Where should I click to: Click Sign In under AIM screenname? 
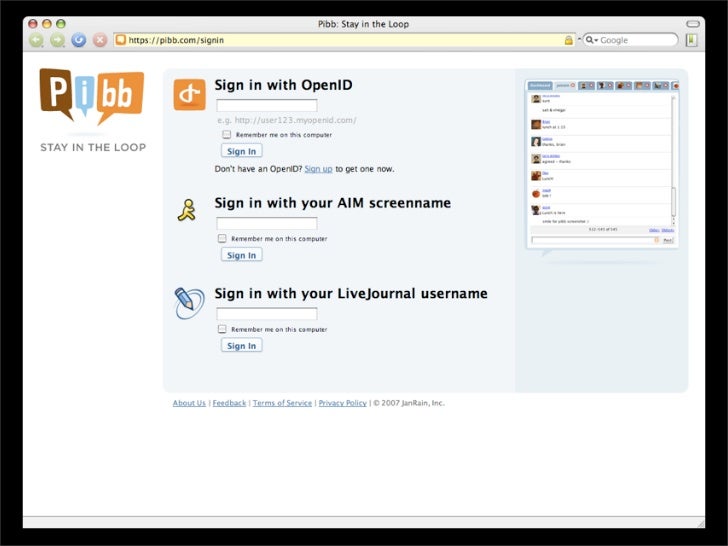coord(241,255)
